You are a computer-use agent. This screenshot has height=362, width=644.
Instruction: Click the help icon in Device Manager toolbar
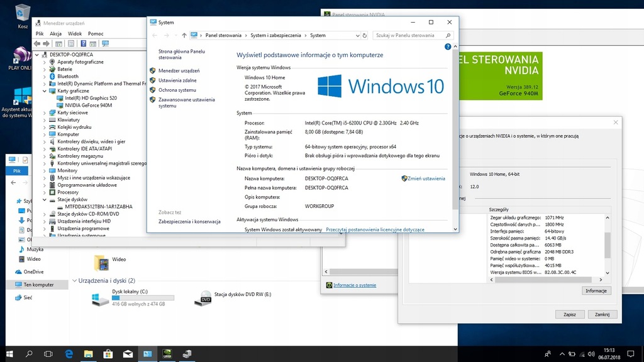pos(84,43)
